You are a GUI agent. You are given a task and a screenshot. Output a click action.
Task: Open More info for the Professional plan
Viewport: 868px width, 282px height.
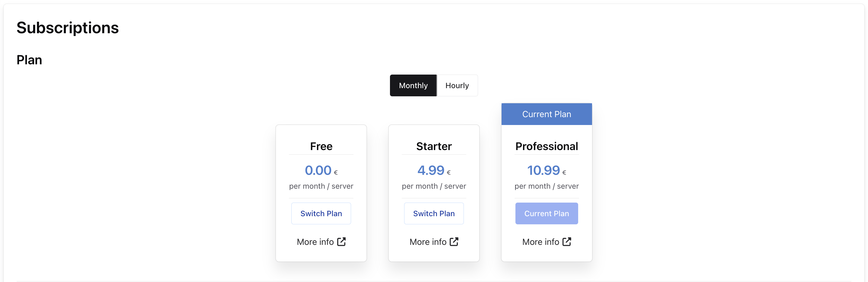point(540,242)
